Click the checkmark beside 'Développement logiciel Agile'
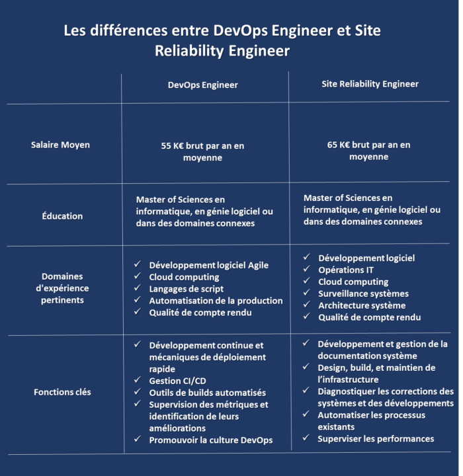The width and height of the screenshot is (463, 476). [138, 264]
